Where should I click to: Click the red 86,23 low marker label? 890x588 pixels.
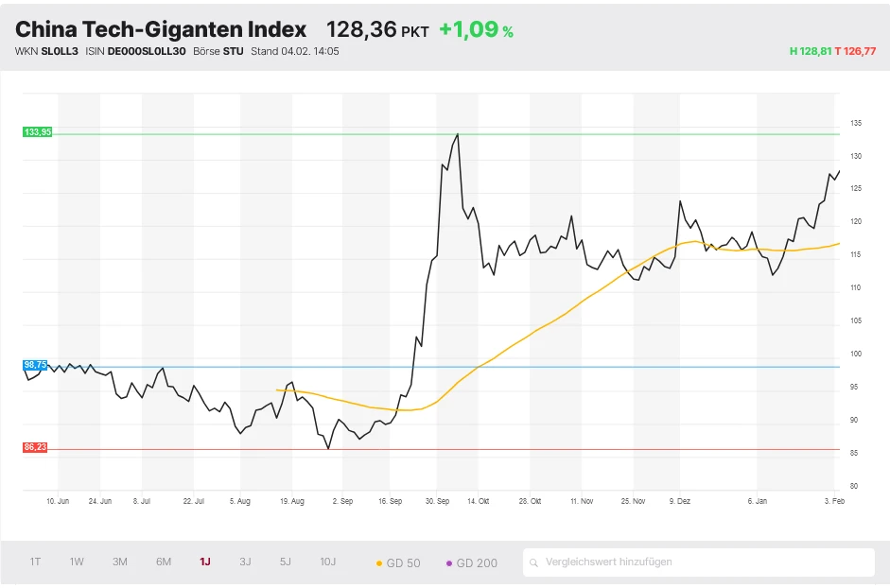[37, 445]
